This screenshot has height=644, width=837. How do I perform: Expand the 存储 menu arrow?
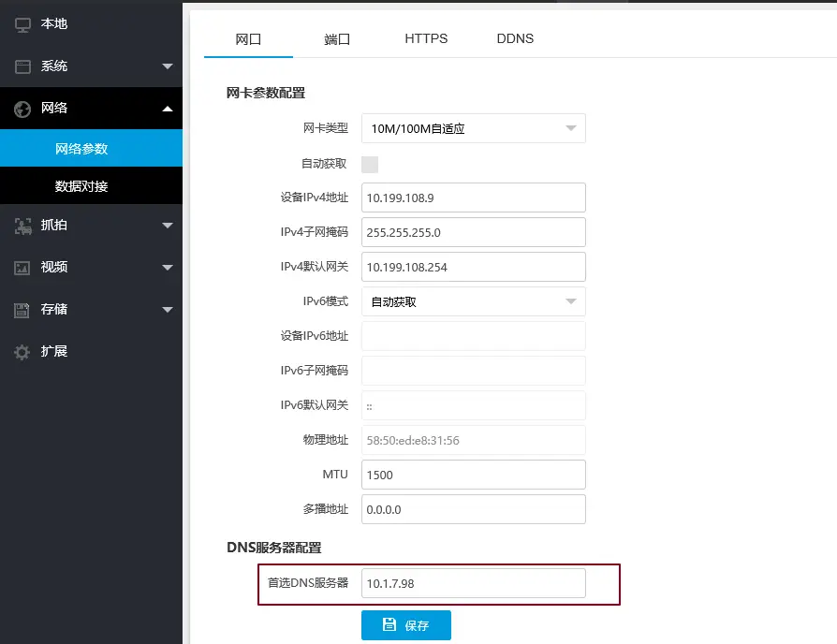(x=168, y=310)
